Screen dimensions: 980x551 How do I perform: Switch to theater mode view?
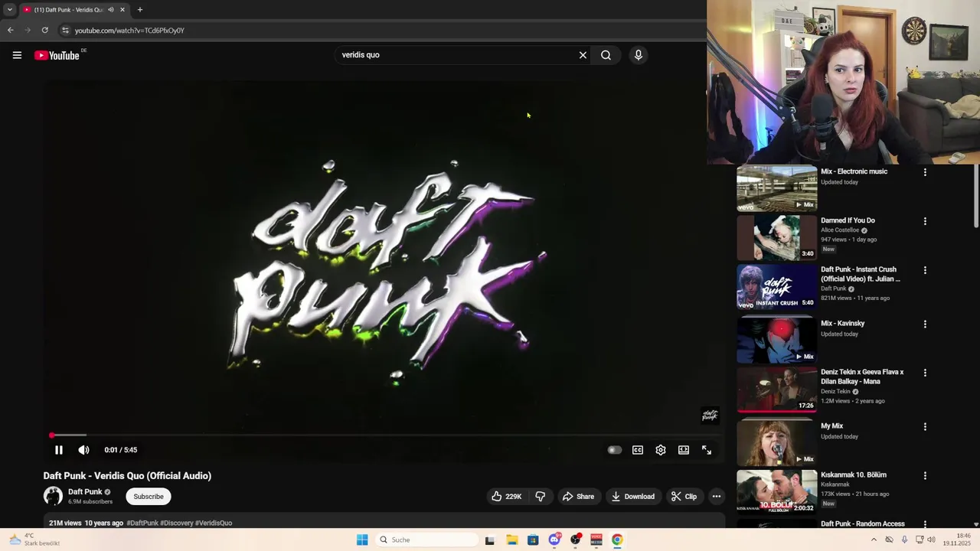coord(684,450)
